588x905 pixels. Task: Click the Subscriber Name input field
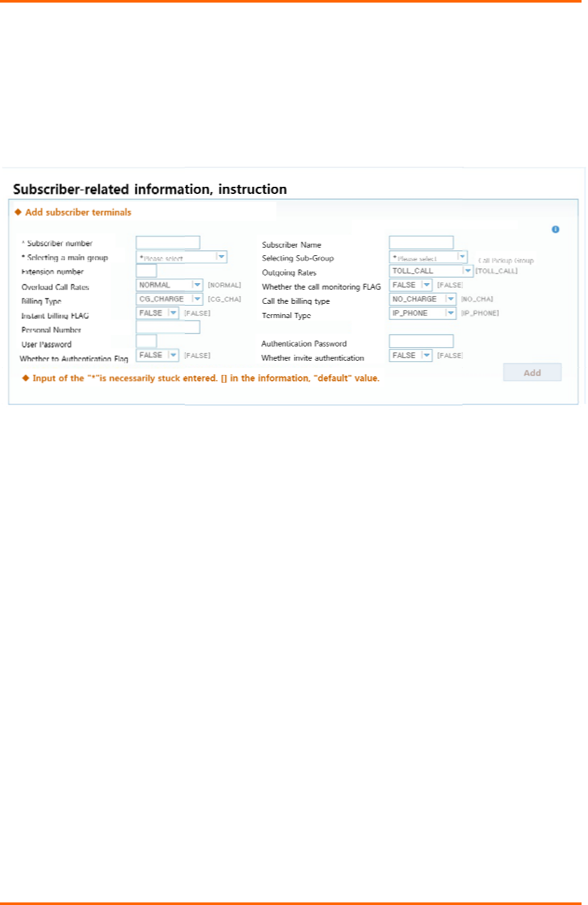pos(421,243)
